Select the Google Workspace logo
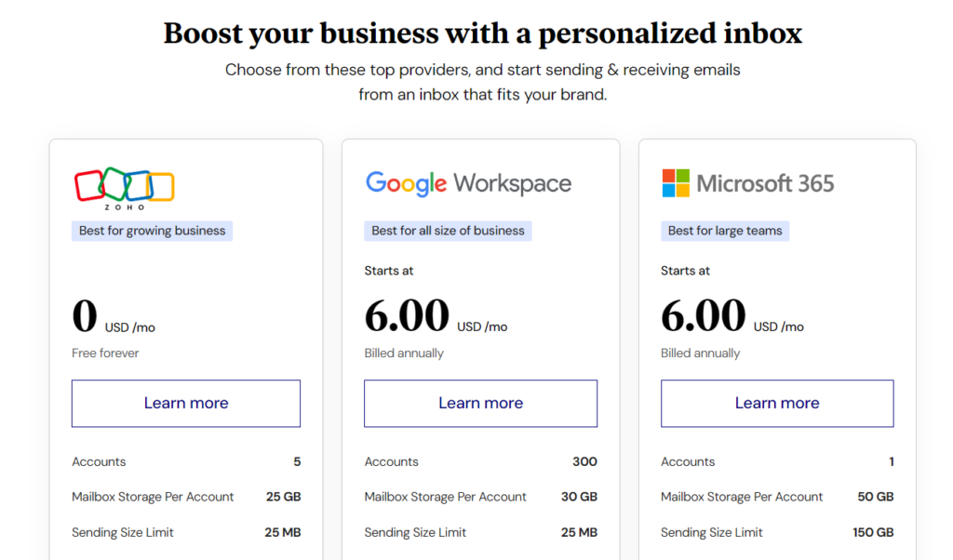Screen dimensions: 953x560 click(x=468, y=183)
